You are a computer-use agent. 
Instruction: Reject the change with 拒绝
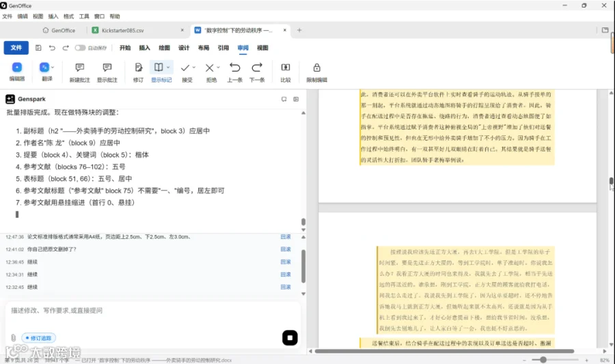[x=210, y=68]
